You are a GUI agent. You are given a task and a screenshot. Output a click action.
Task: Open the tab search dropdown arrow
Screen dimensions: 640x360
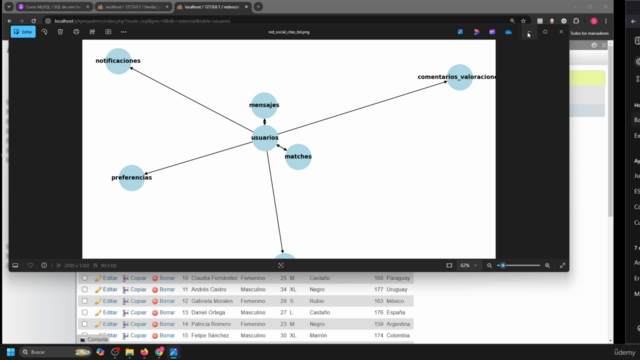[x=9, y=7]
